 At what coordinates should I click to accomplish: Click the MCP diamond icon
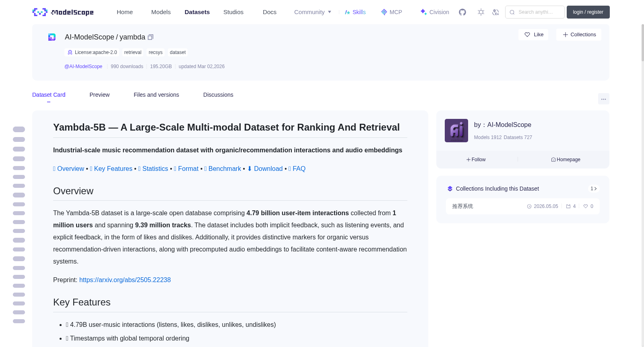(384, 12)
